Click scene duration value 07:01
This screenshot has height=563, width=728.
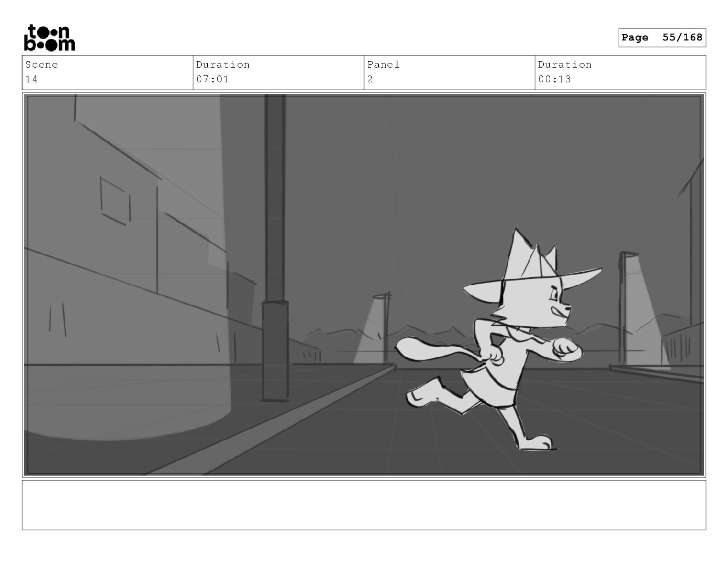pyautogui.click(x=212, y=79)
